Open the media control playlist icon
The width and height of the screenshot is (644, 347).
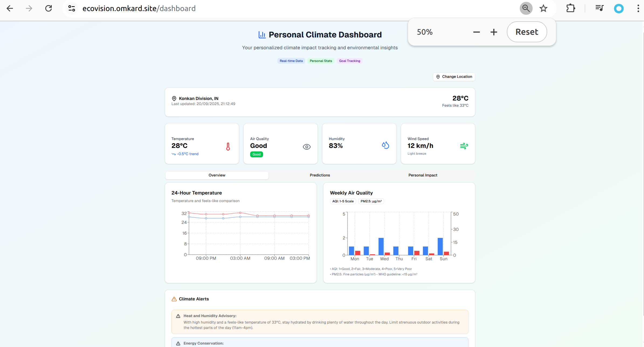click(599, 9)
